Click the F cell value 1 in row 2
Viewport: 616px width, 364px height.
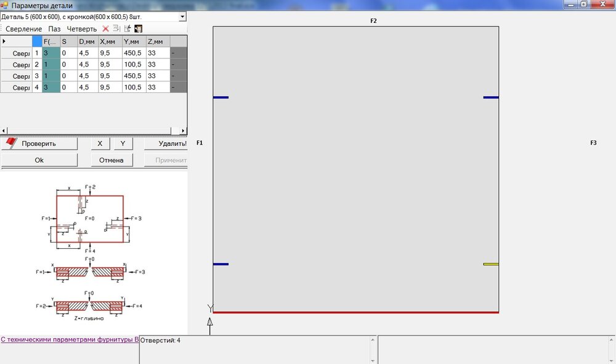(51, 65)
